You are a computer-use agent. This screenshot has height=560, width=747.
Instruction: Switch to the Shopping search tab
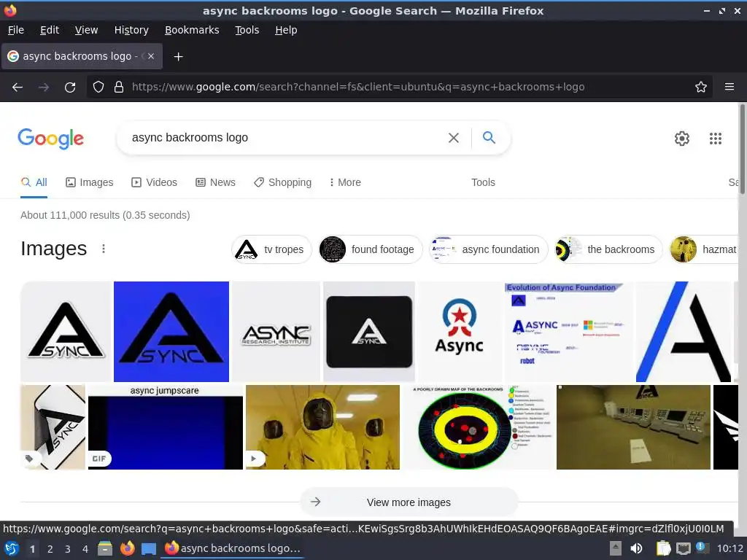coord(282,182)
